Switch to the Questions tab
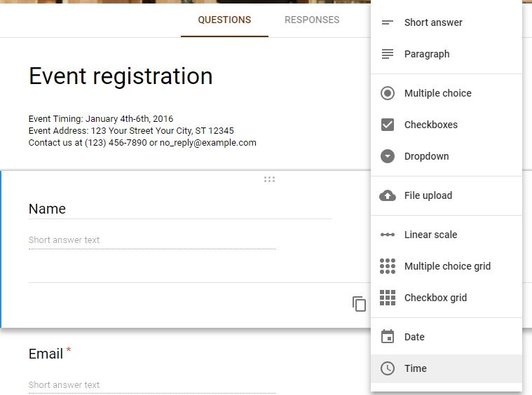The width and height of the screenshot is (532, 395). [x=224, y=20]
